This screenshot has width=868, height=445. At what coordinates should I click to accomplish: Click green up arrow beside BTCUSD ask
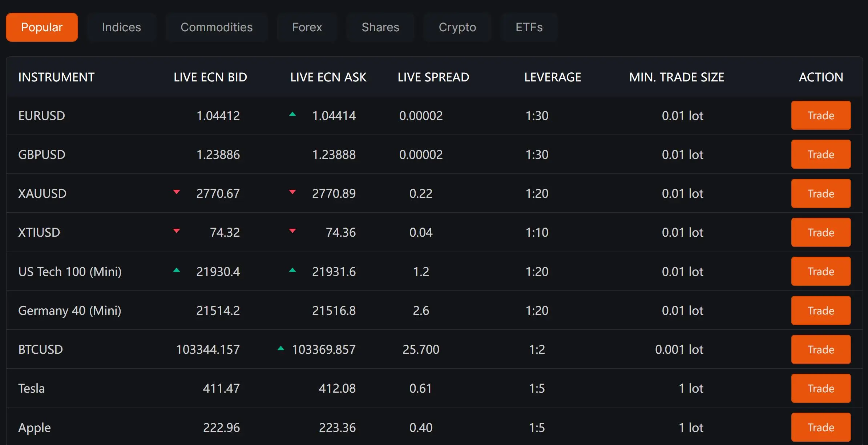281,348
